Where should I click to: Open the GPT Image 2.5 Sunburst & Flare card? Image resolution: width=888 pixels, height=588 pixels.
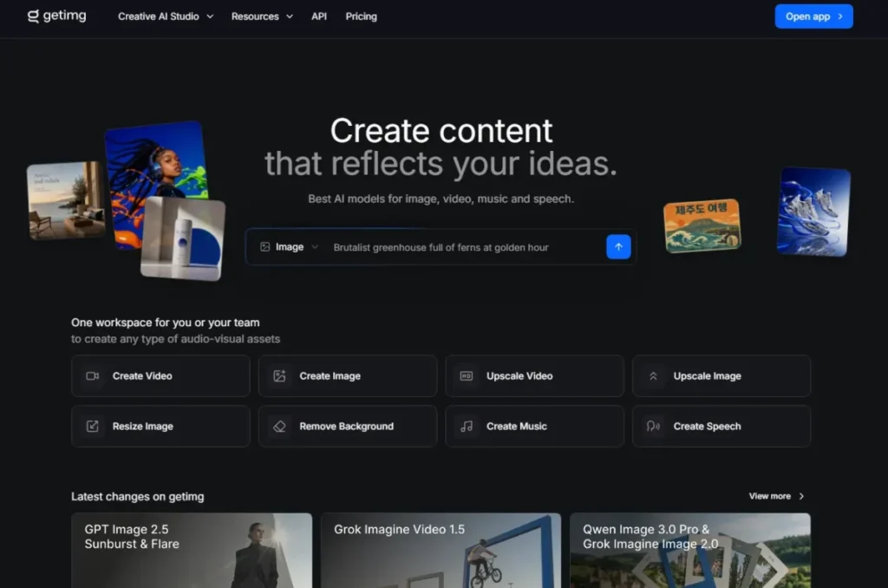192,551
